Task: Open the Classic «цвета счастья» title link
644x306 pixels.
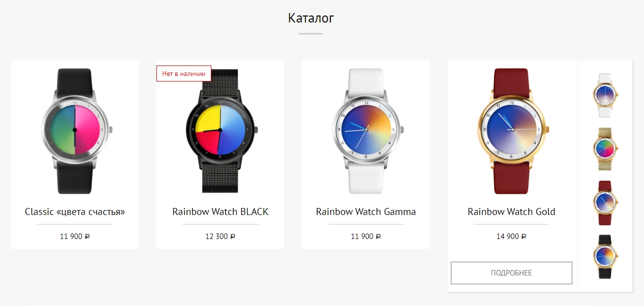Action: tap(75, 211)
